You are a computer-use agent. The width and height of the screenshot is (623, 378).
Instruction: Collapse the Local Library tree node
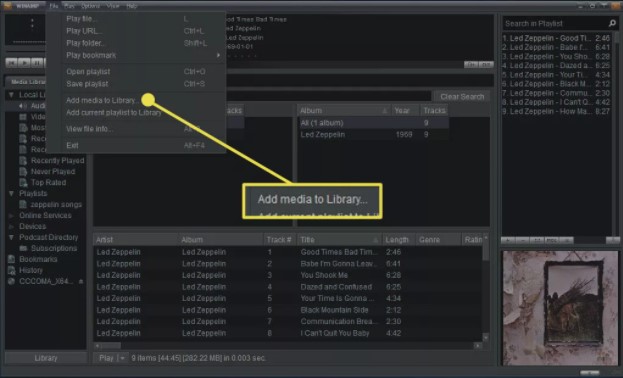(x=11, y=95)
